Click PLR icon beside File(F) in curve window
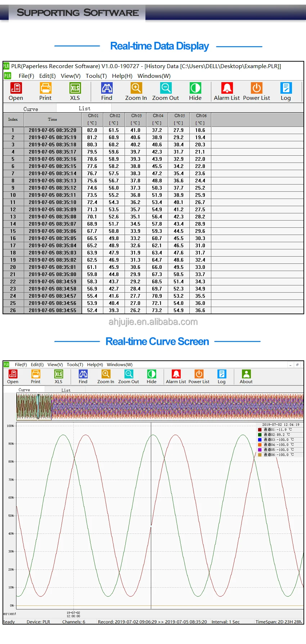Screen dimensions: 306x644 tap(6, 365)
